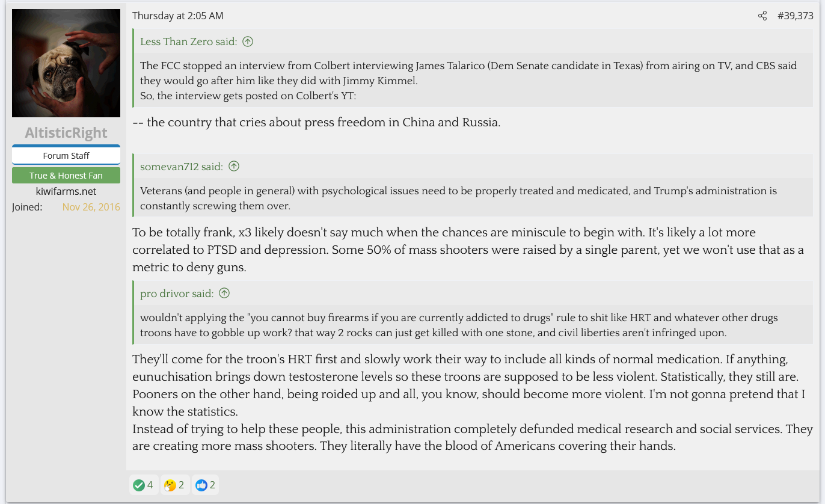825x504 pixels.
Task: Click the Forum Staff badge
Action: click(x=66, y=155)
